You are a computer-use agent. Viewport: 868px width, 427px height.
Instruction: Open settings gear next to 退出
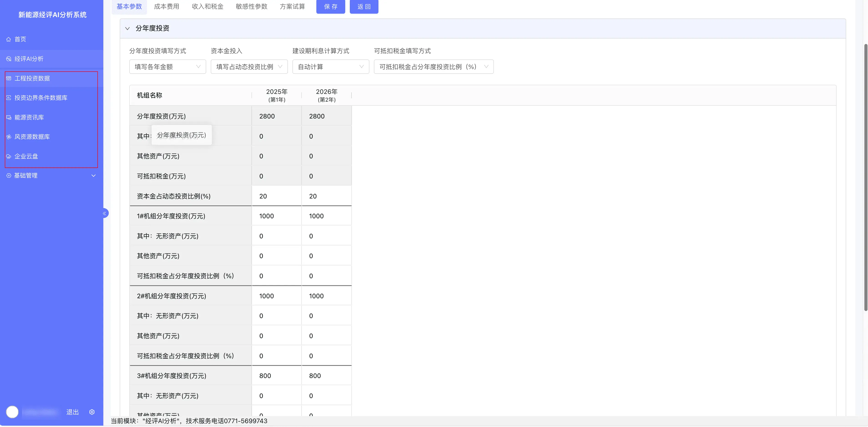92,412
